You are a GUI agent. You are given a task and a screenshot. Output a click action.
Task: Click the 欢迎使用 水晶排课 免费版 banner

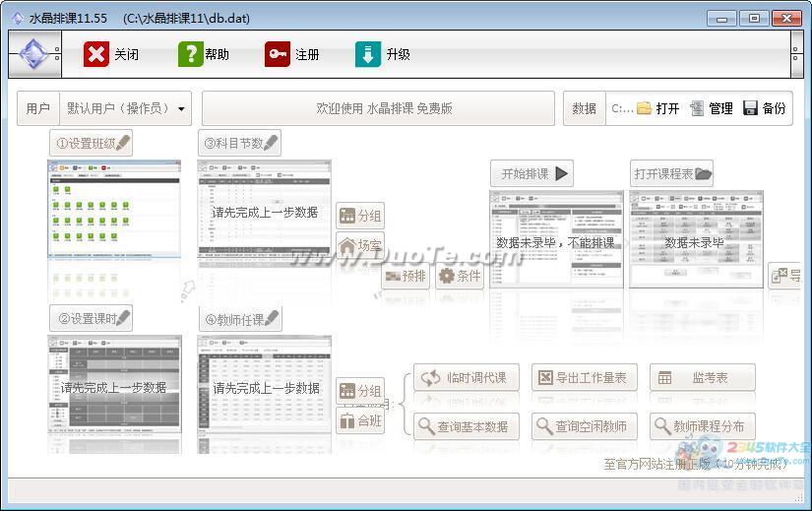379,108
